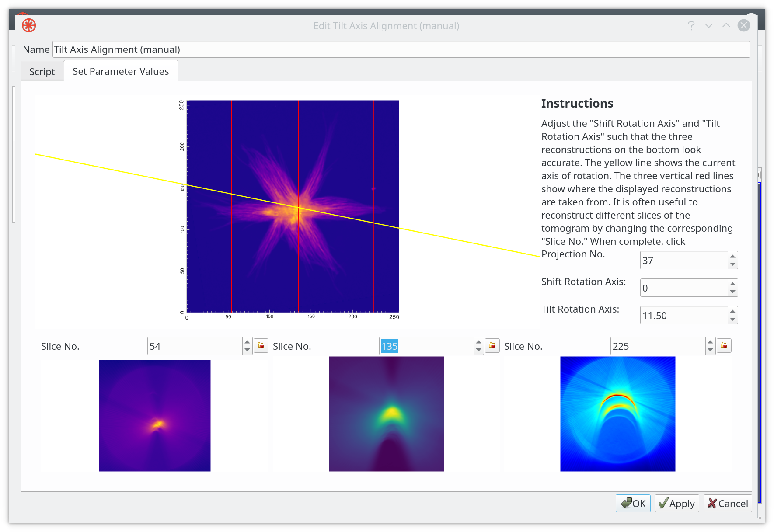Open colormap picker for slice 225
Screen dimensions: 774x532
724,346
